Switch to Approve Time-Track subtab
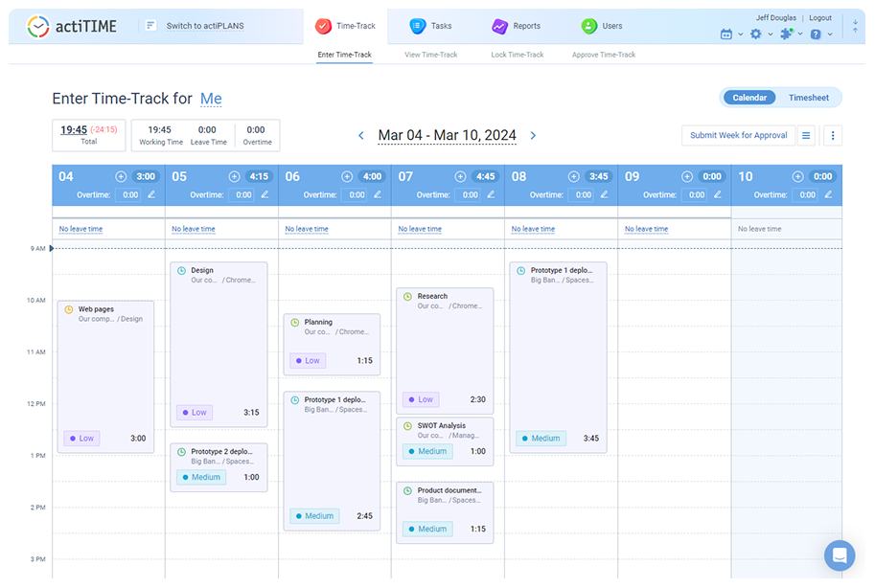 pyautogui.click(x=604, y=55)
